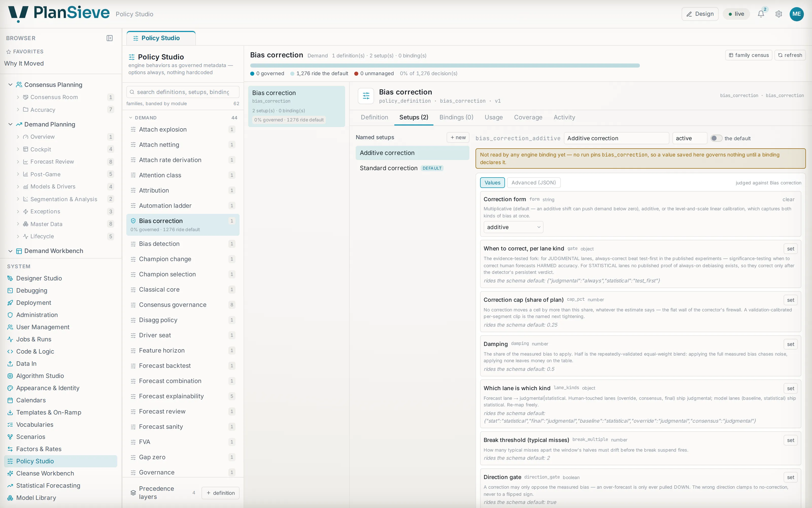Open Debugging in System list
812x508 pixels.
coord(31,290)
